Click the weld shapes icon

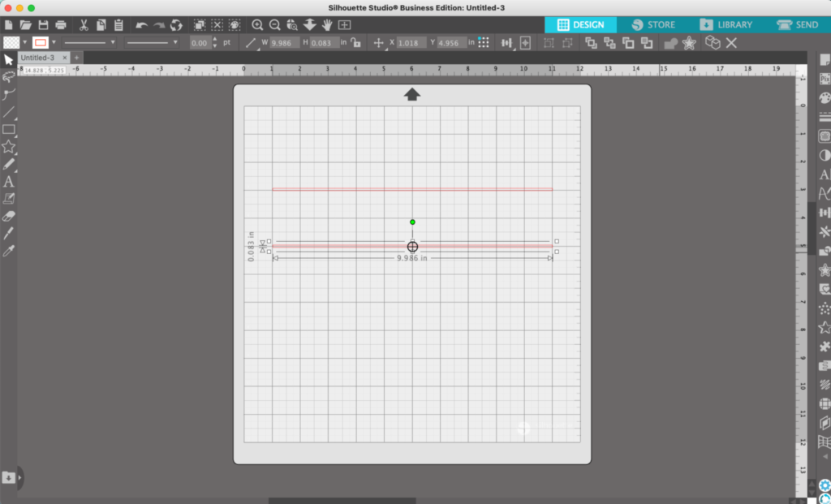tap(670, 44)
